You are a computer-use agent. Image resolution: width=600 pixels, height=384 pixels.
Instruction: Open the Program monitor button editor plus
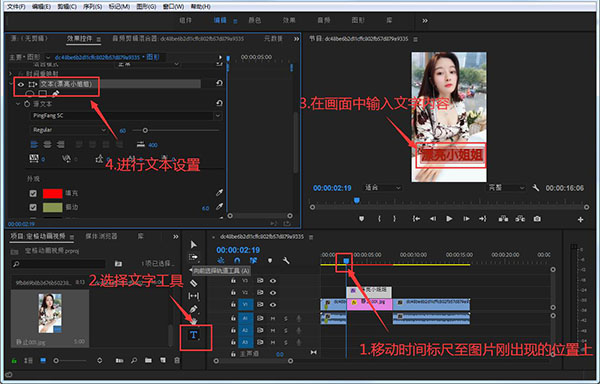(x=580, y=219)
